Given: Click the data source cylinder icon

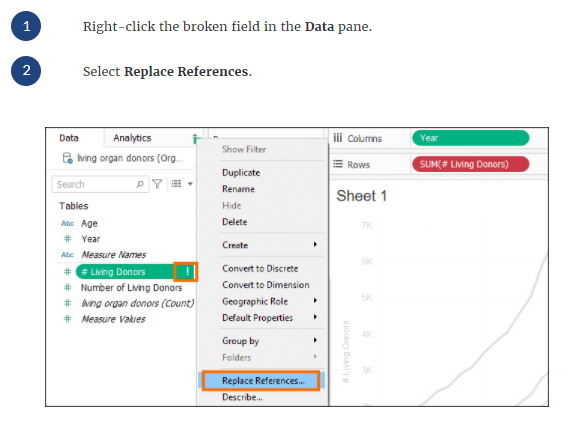Looking at the screenshot, I should (x=67, y=158).
